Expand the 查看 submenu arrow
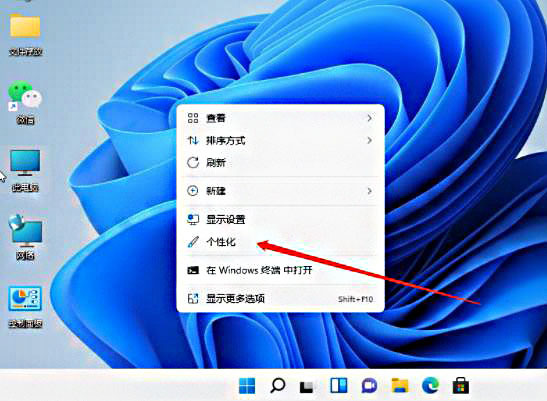Image resolution: width=547 pixels, height=401 pixels. click(x=369, y=118)
